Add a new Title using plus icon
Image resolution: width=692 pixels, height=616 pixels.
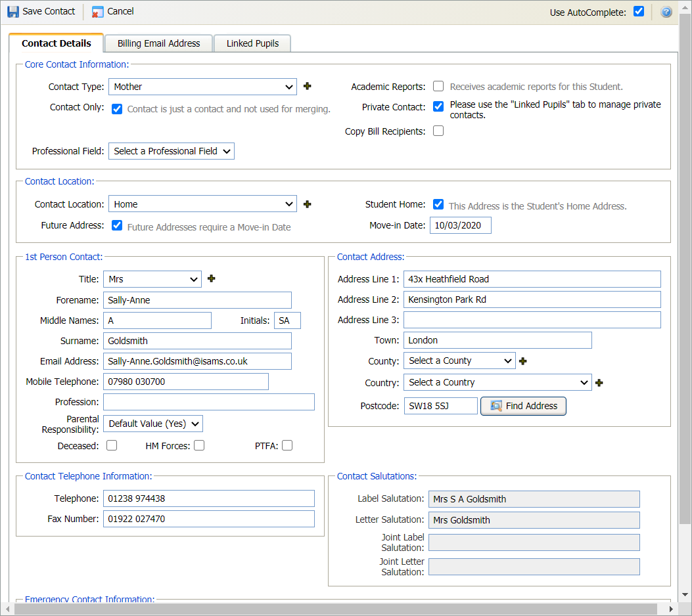(211, 278)
